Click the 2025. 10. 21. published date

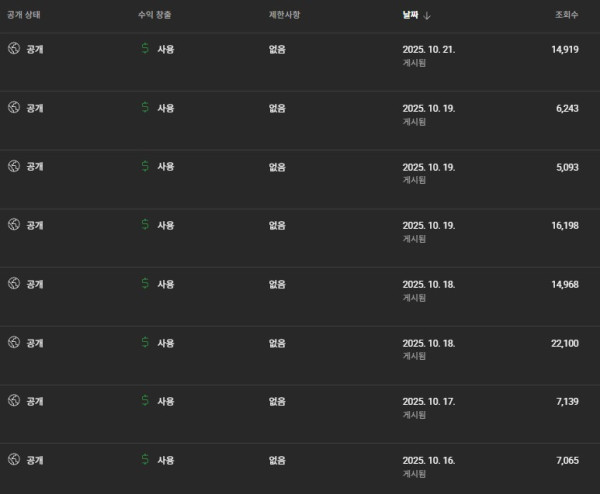point(428,49)
